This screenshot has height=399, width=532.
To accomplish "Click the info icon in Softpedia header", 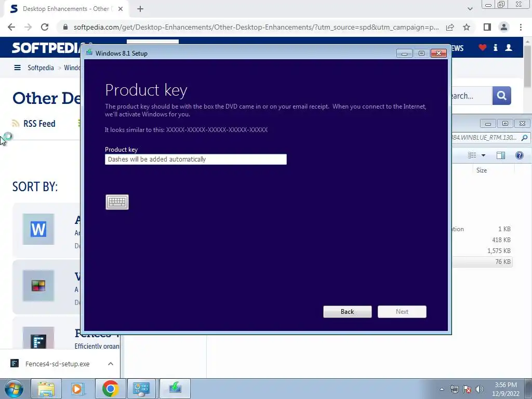I will (x=495, y=48).
